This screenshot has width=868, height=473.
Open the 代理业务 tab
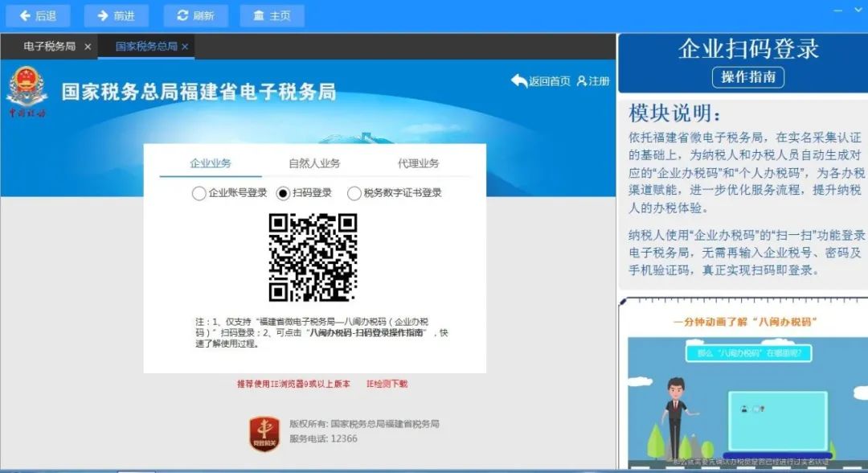tap(418, 163)
